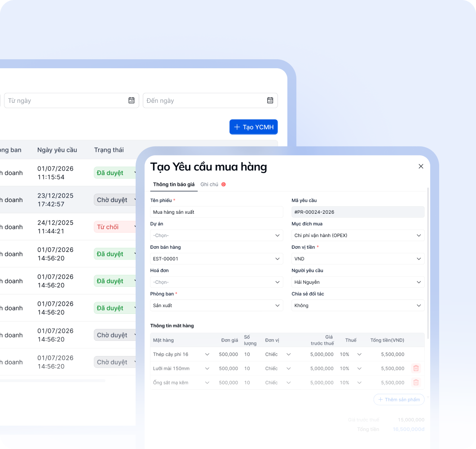
Task: Open Đơn bán hàng dropdown EST-00001
Action: pyautogui.click(x=216, y=259)
